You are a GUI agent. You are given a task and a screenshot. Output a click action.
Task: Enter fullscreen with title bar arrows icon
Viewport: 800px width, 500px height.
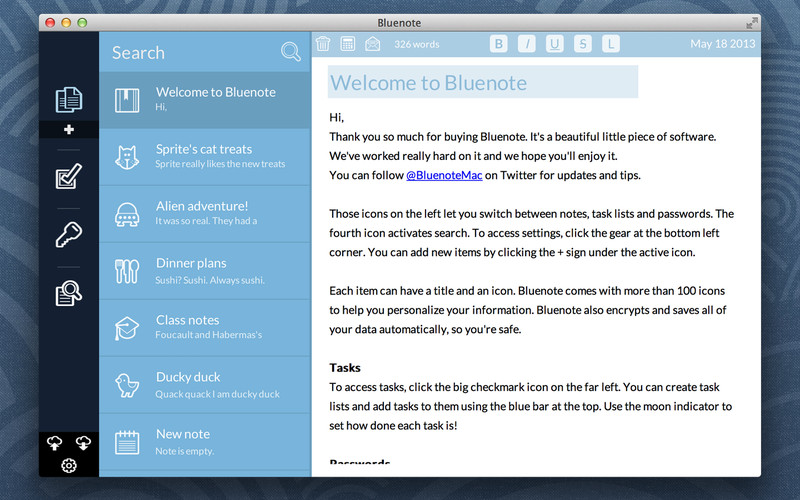tap(752, 22)
